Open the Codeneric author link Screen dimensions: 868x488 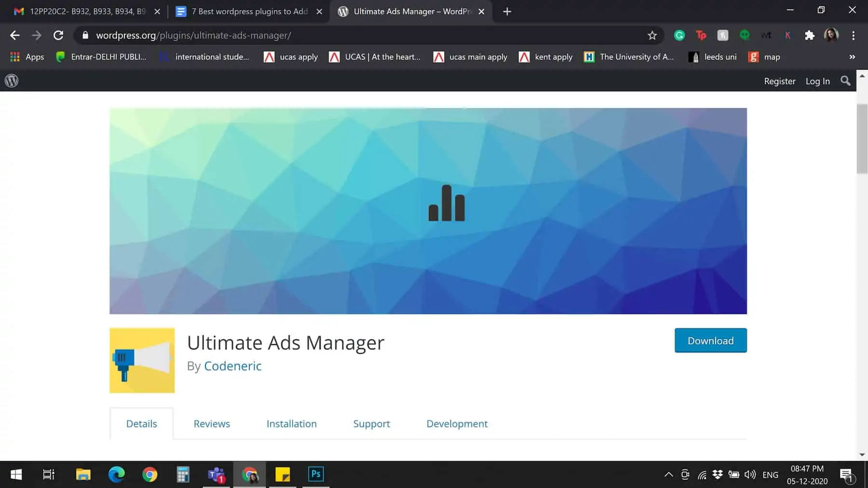click(232, 366)
